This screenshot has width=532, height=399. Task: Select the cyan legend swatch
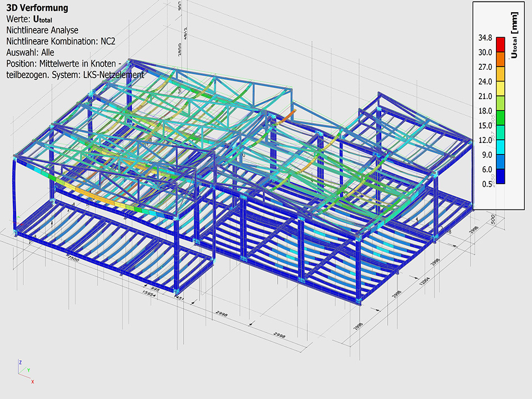(500, 147)
